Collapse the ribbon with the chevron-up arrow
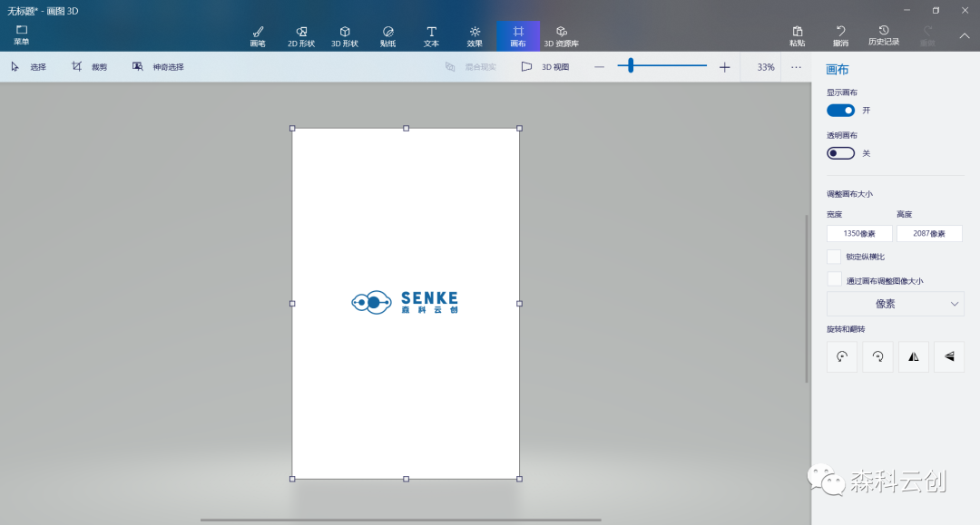Image resolution: width=980 pixels, height=525 pixels. point(965,36)
